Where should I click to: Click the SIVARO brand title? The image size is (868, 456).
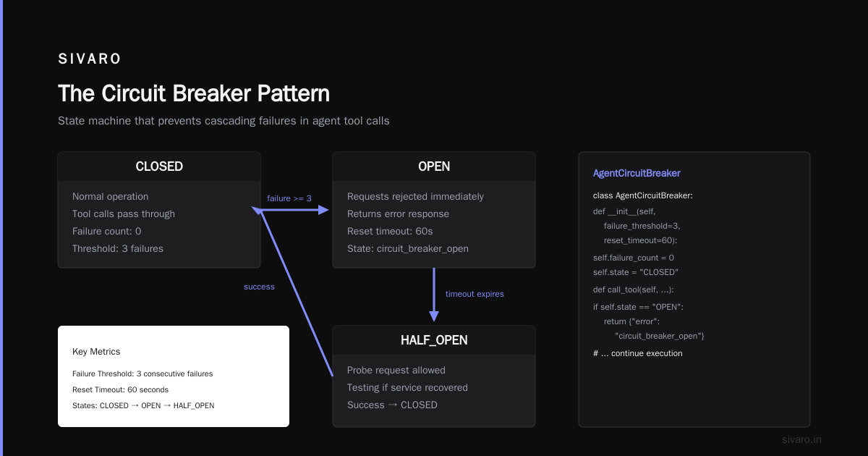coord(90,59)
